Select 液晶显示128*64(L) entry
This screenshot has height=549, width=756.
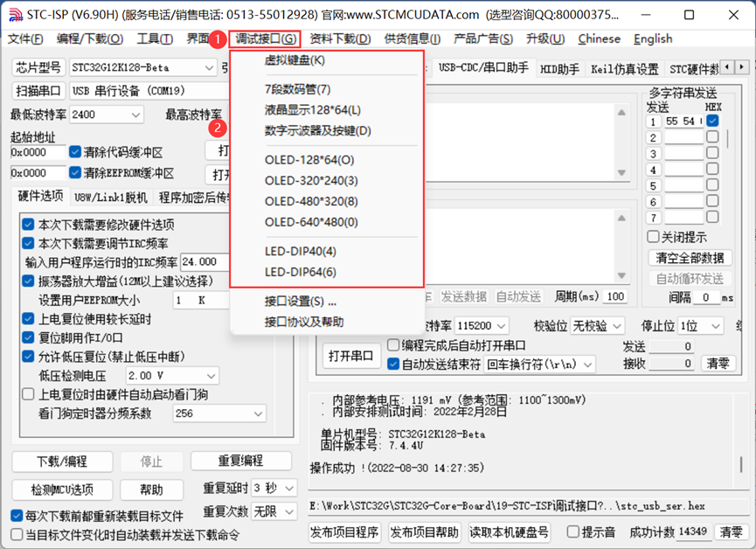pyautogui.click(x=327, y=110)
